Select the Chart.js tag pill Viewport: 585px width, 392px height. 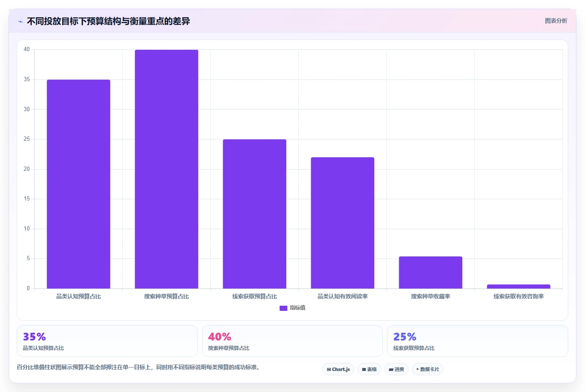[338, 369]
